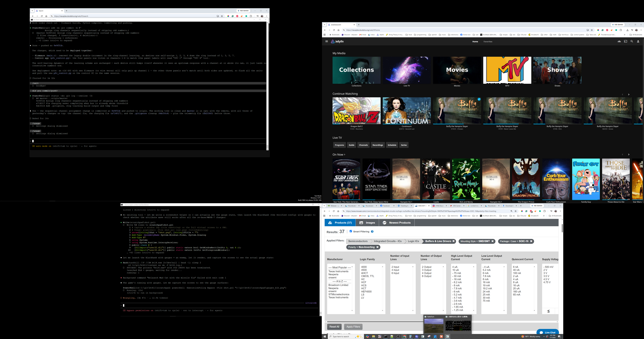This screenshot has height=339, width=644.
Task: Open the Gmail bookmark in Jellyfin window
Action: (363, 35)
